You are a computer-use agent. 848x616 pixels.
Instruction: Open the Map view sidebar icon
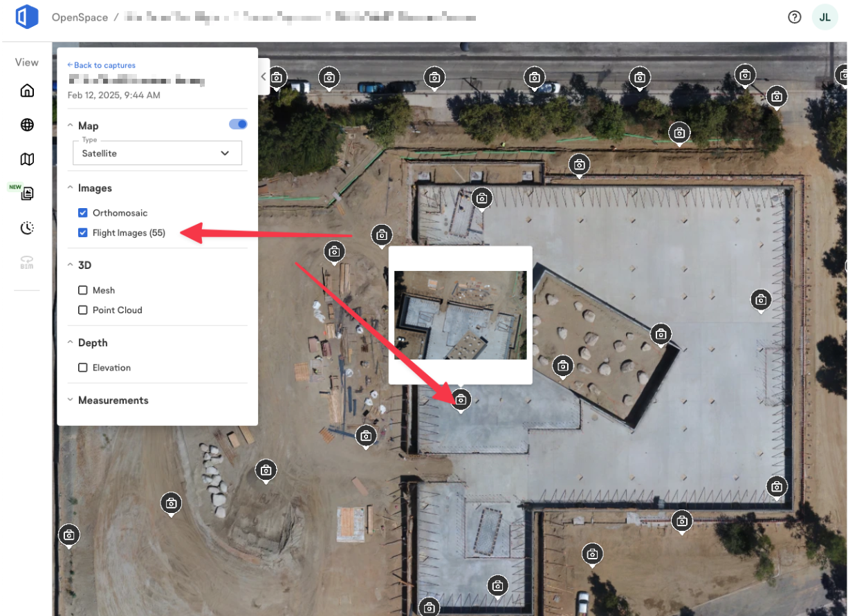26,158
